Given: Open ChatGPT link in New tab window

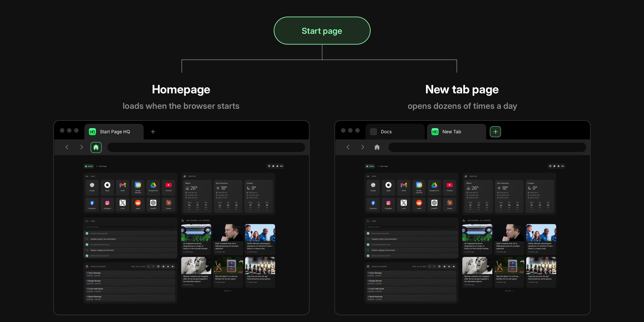Looking at the screenshot, I should pyautogui.click(x=434, y=204).
